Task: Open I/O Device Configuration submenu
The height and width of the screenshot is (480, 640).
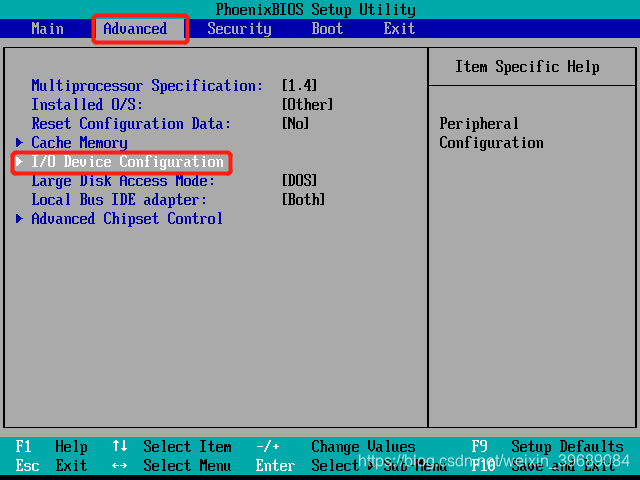Action: click(127, 162)
